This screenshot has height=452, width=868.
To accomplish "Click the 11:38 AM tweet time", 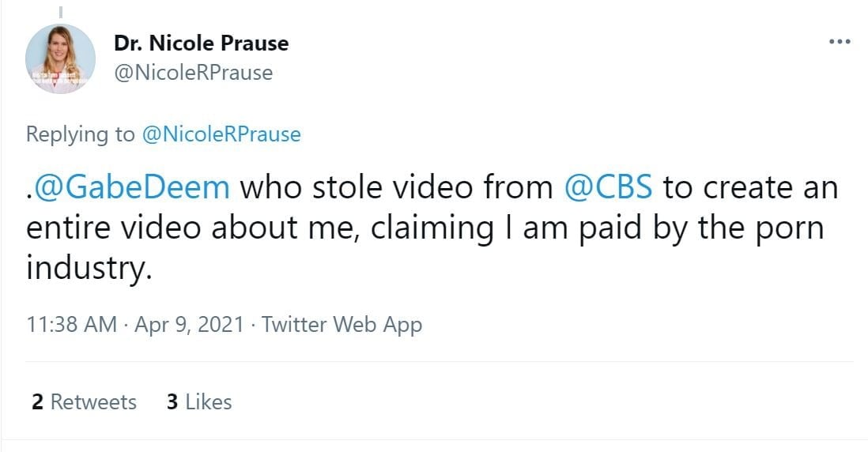I will pos(71,324).
